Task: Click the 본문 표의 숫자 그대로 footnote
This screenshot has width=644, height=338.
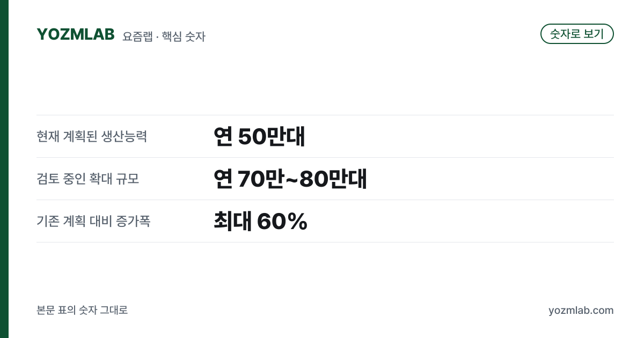Action: click(x=82, y=310)
